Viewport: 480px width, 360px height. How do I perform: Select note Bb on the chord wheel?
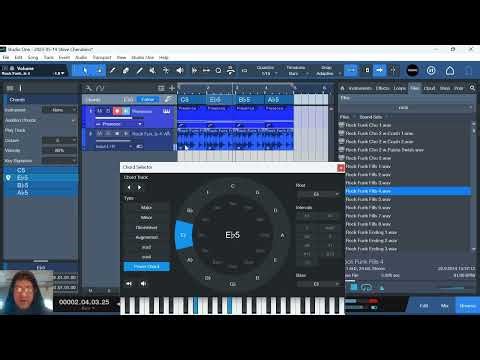click(190, 211)
